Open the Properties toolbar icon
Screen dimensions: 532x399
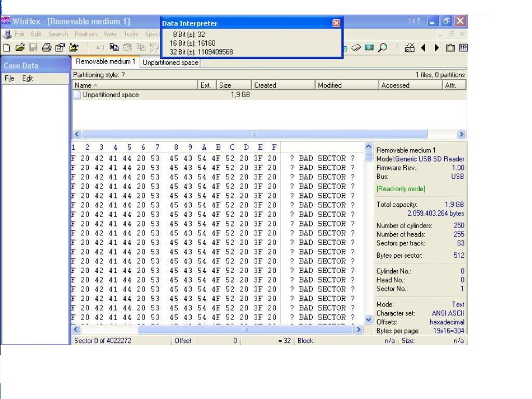[60, 48]
